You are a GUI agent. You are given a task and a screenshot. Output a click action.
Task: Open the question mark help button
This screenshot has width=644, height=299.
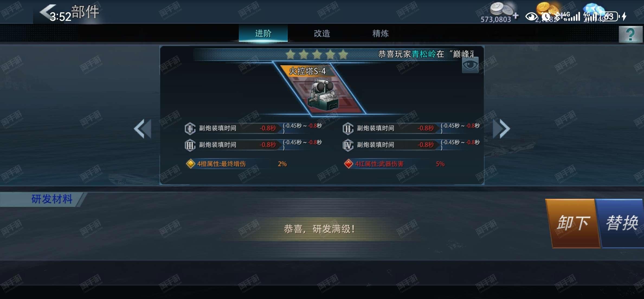630,34
